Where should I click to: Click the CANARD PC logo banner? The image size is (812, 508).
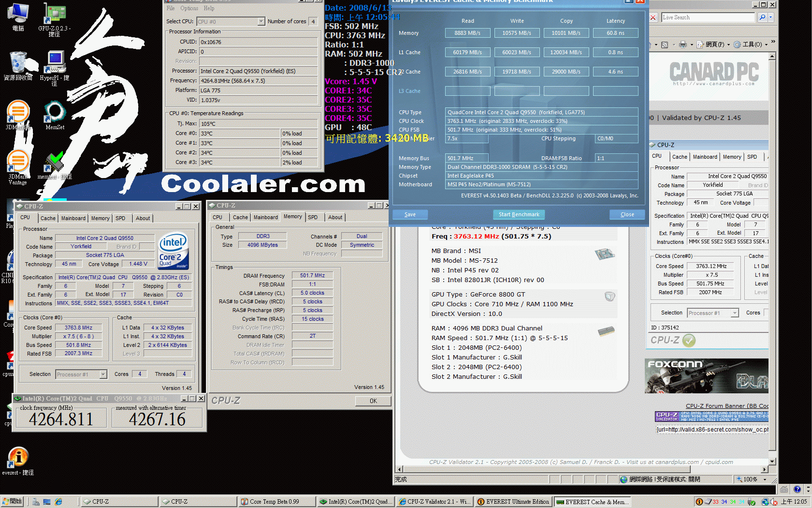click(x=714, y=74)
